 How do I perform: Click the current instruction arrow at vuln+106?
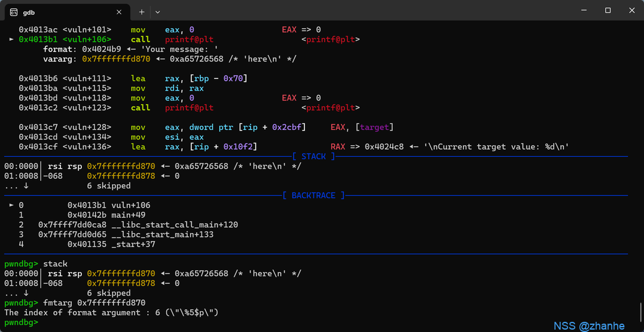tap(11, 39)
